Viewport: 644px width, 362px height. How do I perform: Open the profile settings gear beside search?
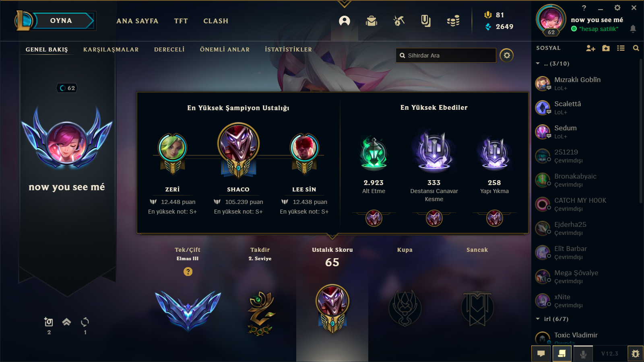click(x=507, y=55)
